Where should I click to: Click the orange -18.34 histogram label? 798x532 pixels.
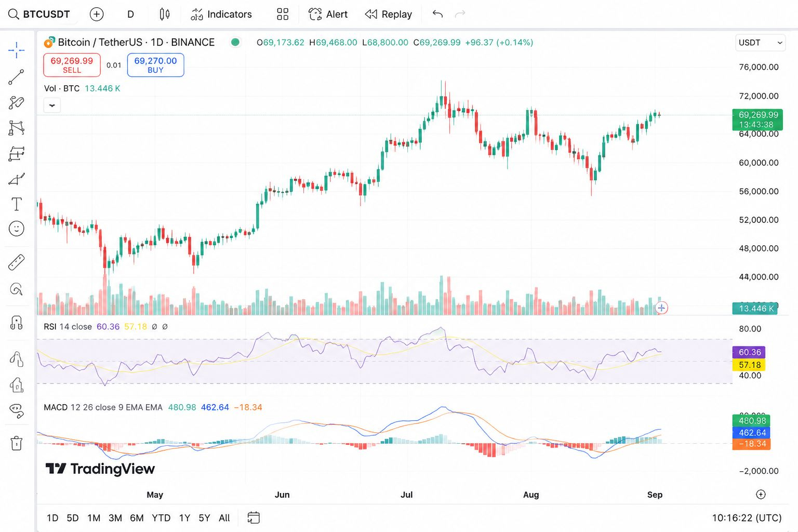[751, 444]
